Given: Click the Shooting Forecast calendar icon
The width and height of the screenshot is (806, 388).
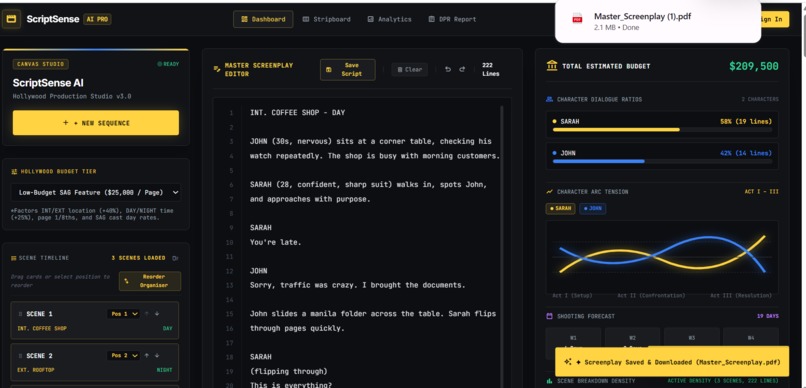Looking at the screenshot, I should click(x=549, y=316).
